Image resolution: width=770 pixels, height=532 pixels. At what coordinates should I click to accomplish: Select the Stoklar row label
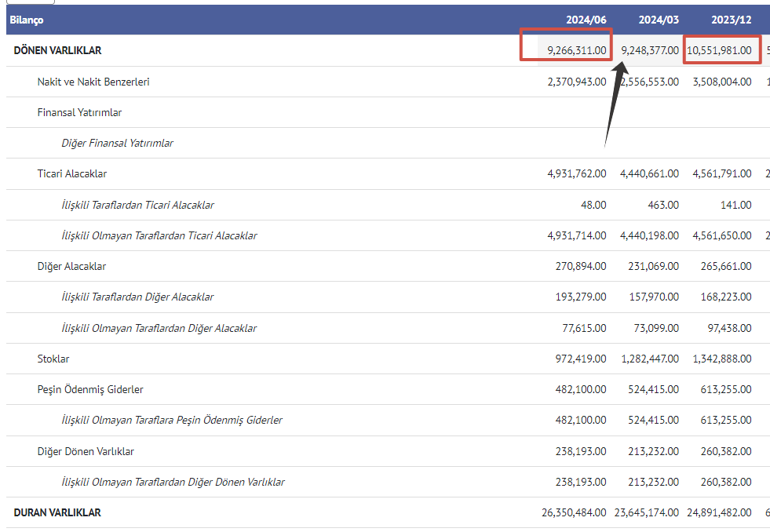pos(53,359)
